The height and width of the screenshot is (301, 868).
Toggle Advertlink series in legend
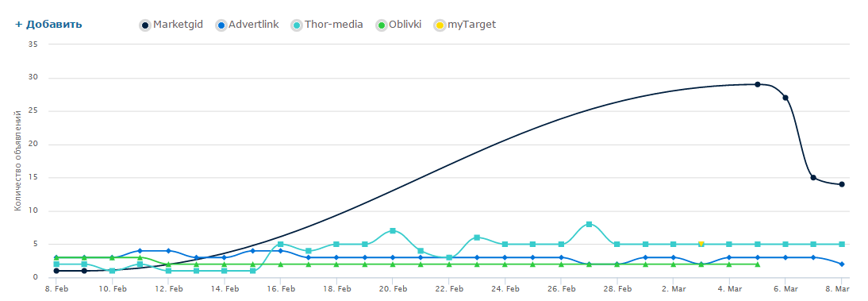pos(247,25)
